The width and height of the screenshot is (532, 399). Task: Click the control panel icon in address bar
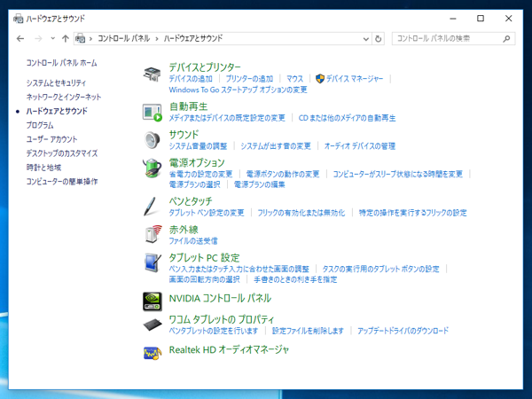click(x=80, y=38)
